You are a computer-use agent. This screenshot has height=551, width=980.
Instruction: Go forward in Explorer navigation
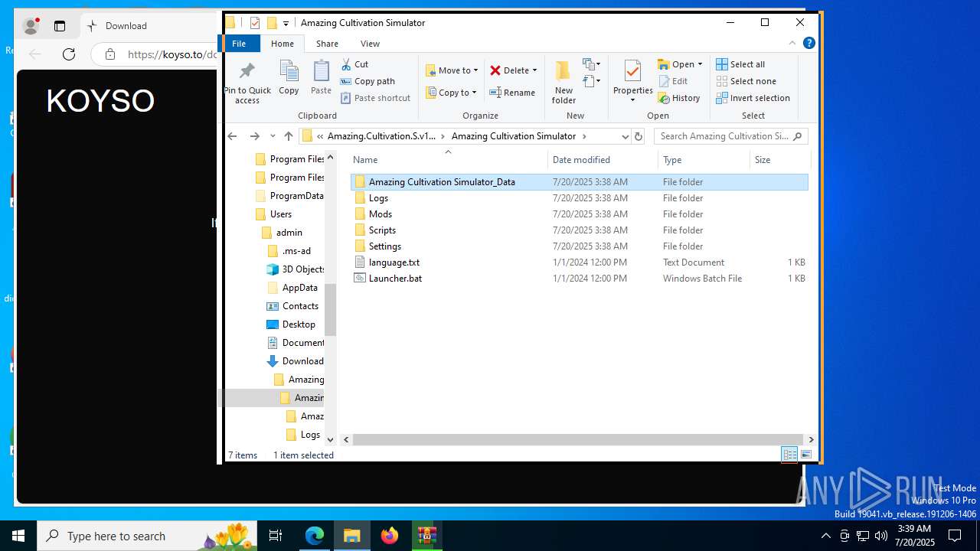click(255, 136)
